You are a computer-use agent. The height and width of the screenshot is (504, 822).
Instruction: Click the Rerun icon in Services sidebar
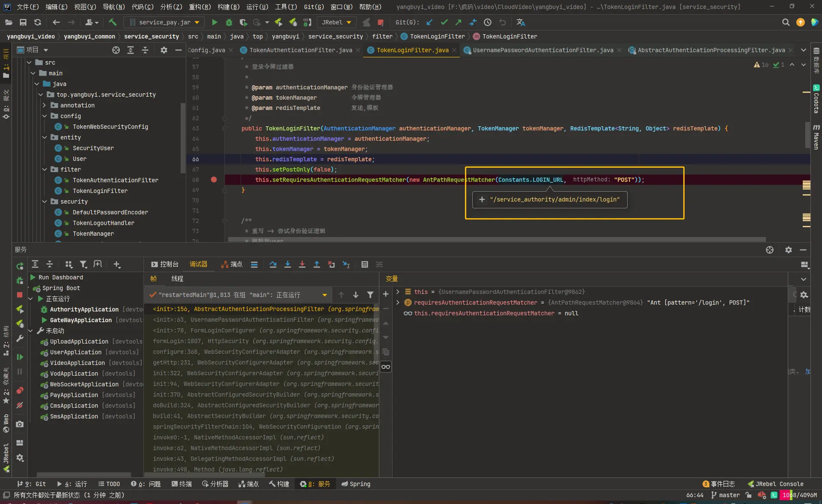pos(20,266)
